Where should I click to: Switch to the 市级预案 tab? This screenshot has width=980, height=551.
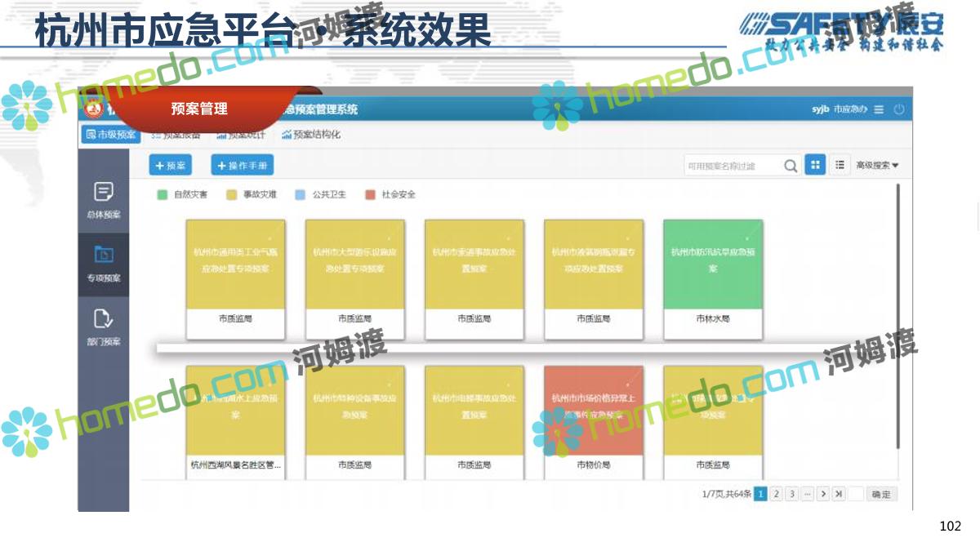pyautogui.click(x=111, y=135)
